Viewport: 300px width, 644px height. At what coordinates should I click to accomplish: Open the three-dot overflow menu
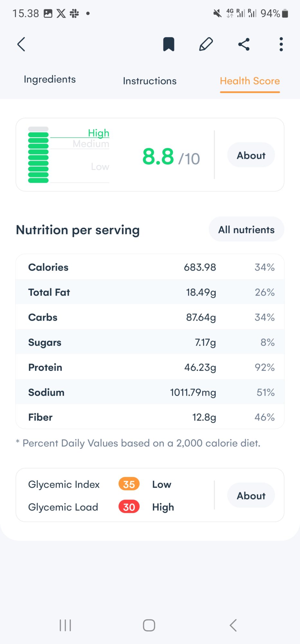pos(281,44)
